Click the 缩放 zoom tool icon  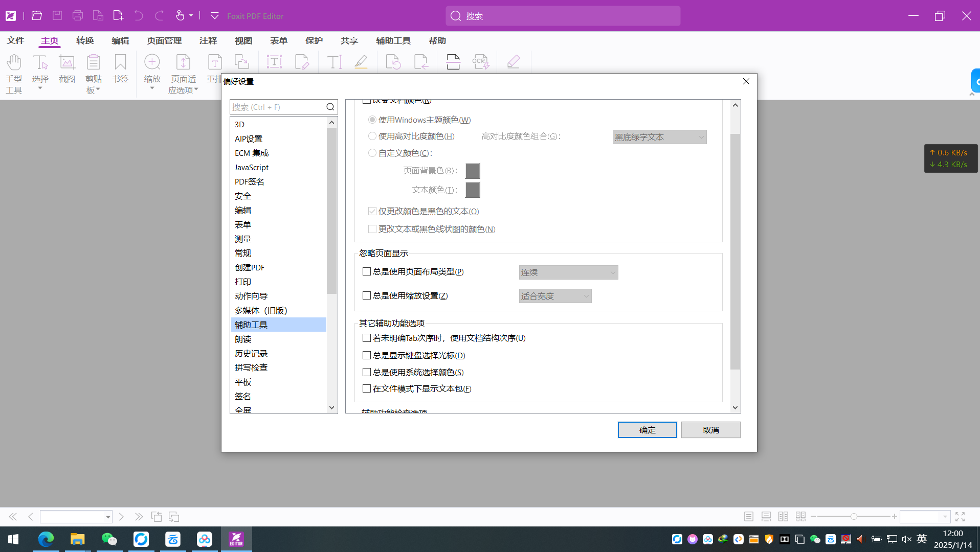coord(152,62)
